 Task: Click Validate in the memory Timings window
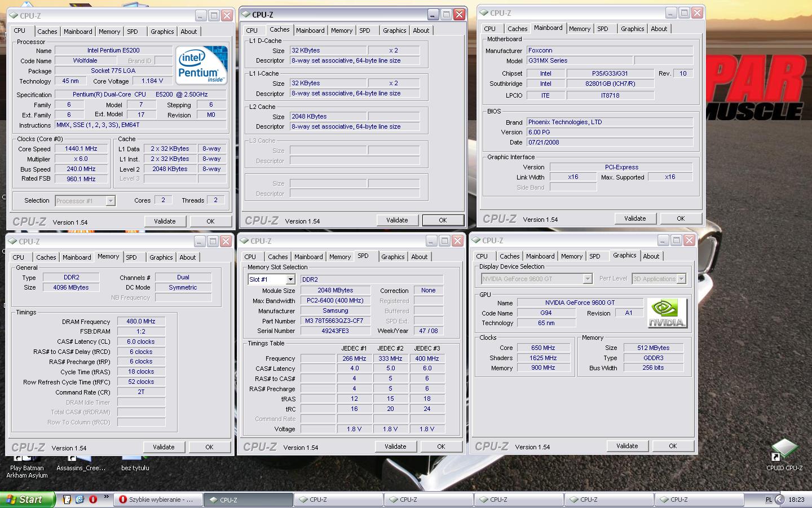coord(164,447)
